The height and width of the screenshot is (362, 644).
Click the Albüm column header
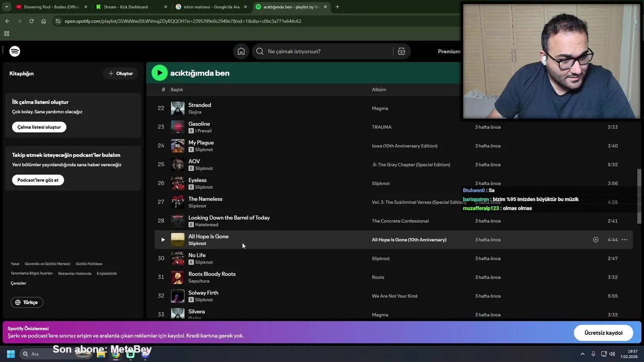379,89
